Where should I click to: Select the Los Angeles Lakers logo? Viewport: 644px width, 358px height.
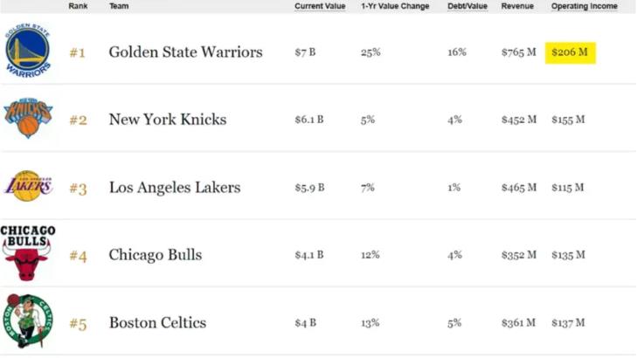tap(29, 186)
